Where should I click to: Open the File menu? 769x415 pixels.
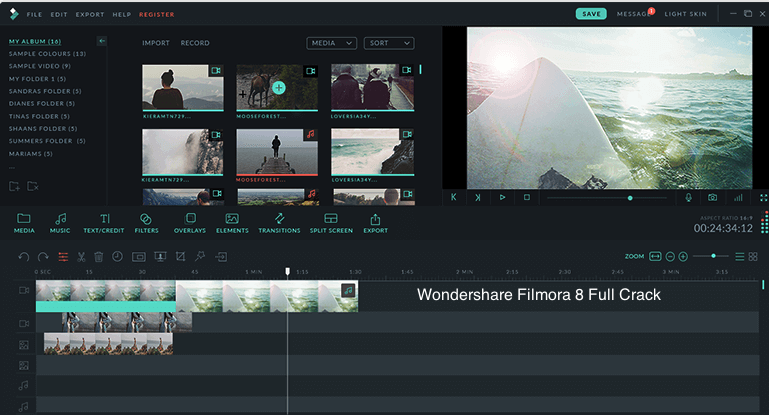[34, 15]
